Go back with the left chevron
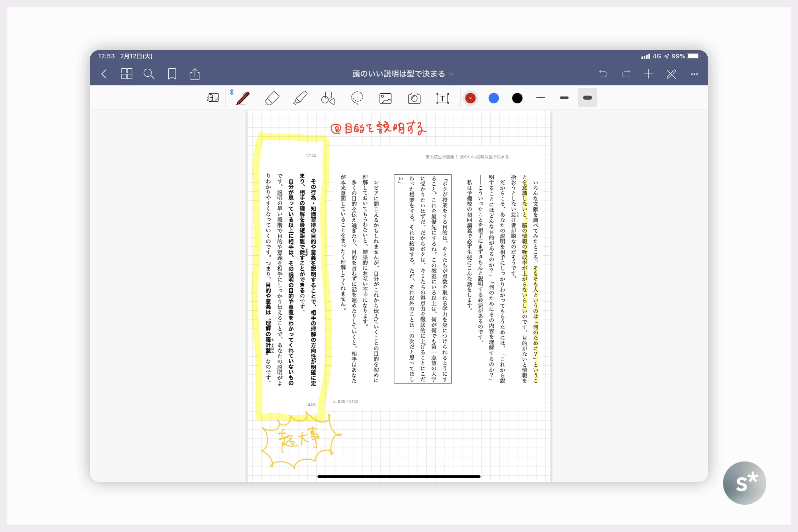 [x=104, y=74]
